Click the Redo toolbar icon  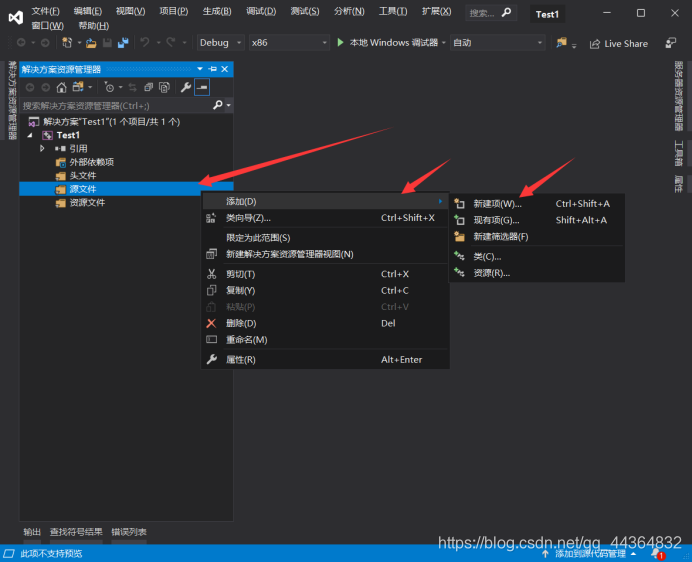coord(171,42)
